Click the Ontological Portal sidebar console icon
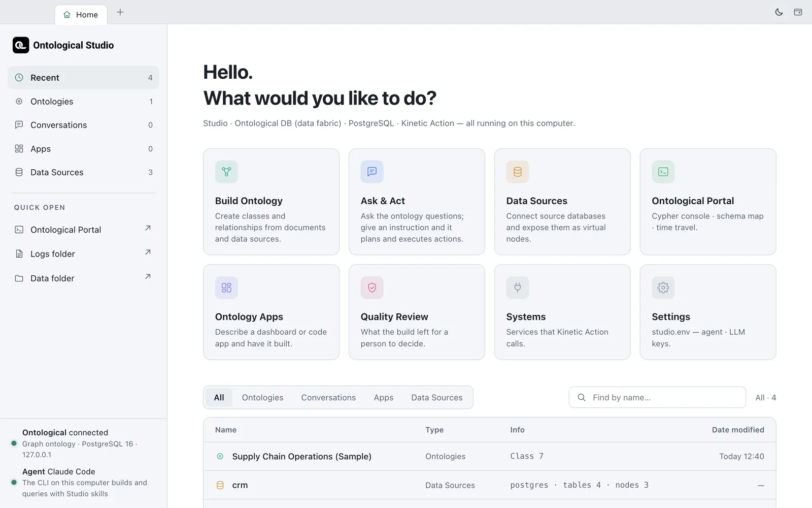Image resolution: width=812 pixels, height=508 pixels. (x=19, y=230)
